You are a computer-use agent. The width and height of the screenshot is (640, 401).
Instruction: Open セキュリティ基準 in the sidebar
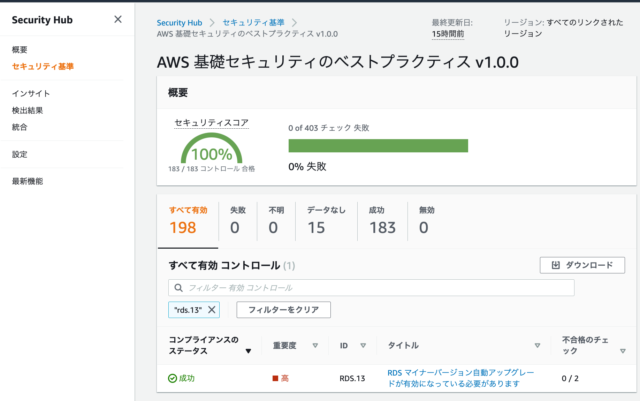[x=42, y=66]
